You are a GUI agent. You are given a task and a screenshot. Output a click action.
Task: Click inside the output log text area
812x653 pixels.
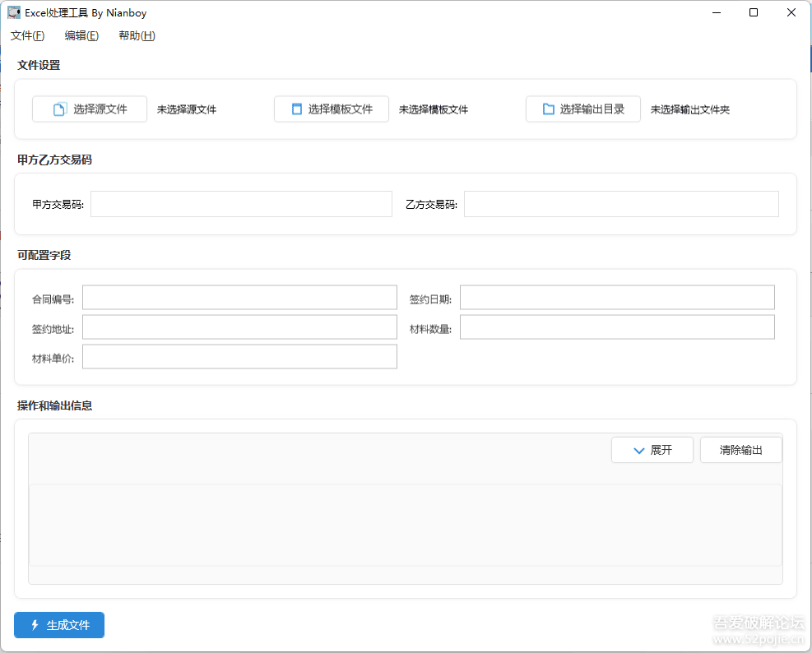click(405, 525)
